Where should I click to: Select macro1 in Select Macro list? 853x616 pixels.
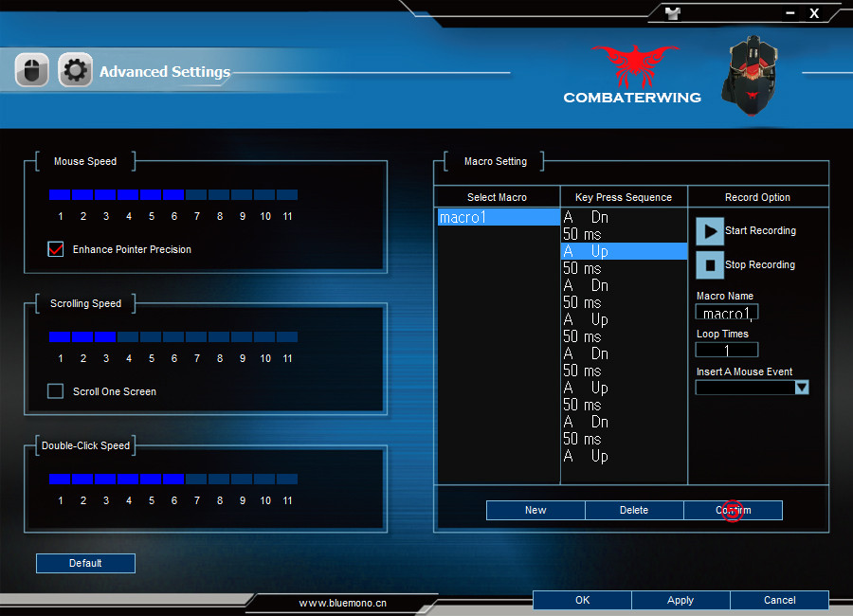(499, 217)
